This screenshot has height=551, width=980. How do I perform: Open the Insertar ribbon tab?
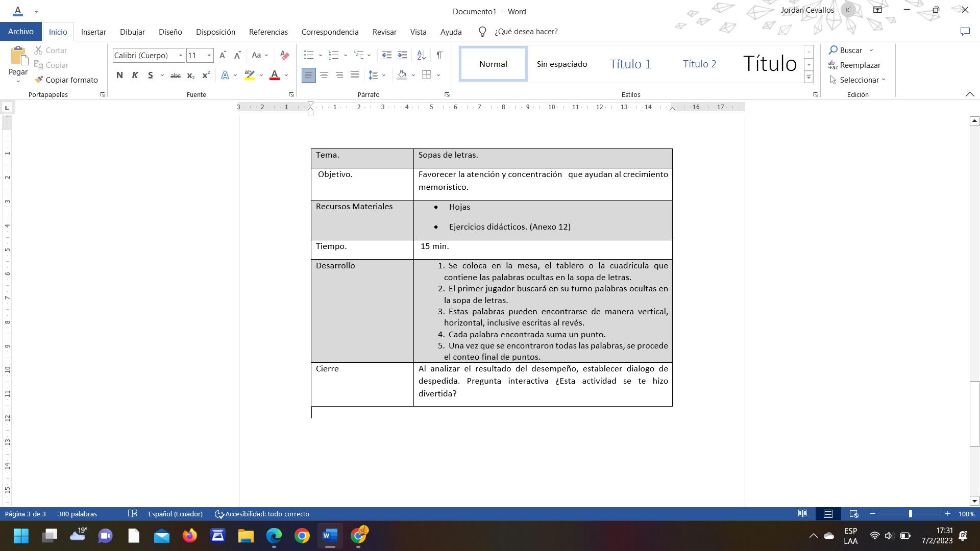coord(93,32)
